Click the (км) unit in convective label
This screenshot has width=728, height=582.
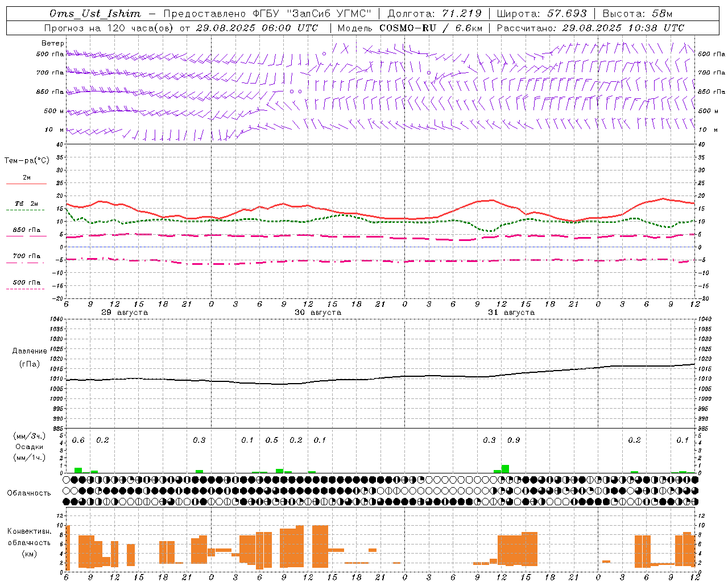(30, 554)
